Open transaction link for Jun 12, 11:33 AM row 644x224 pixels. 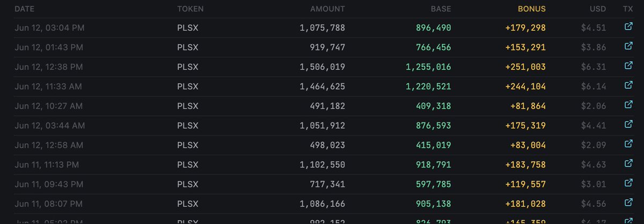(628, 85)
